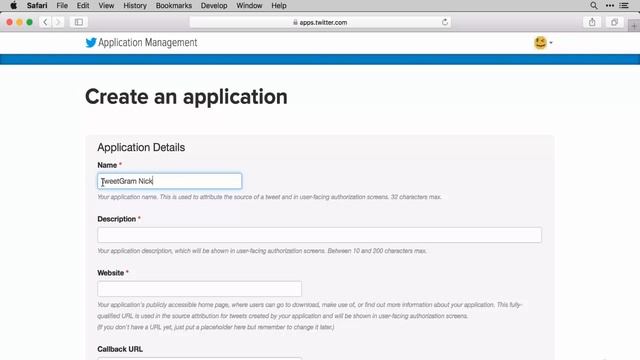This screenshot has height=360, width=640.
Task: Open the File menu
Action: coord(62,6)
